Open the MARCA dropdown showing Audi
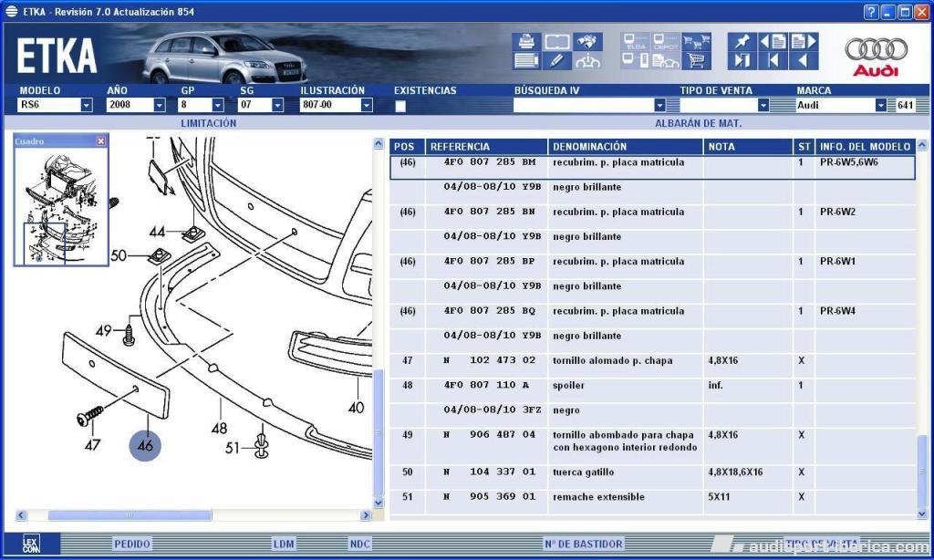The width and height of the screenshot is (934, 560). pos(880,105)
